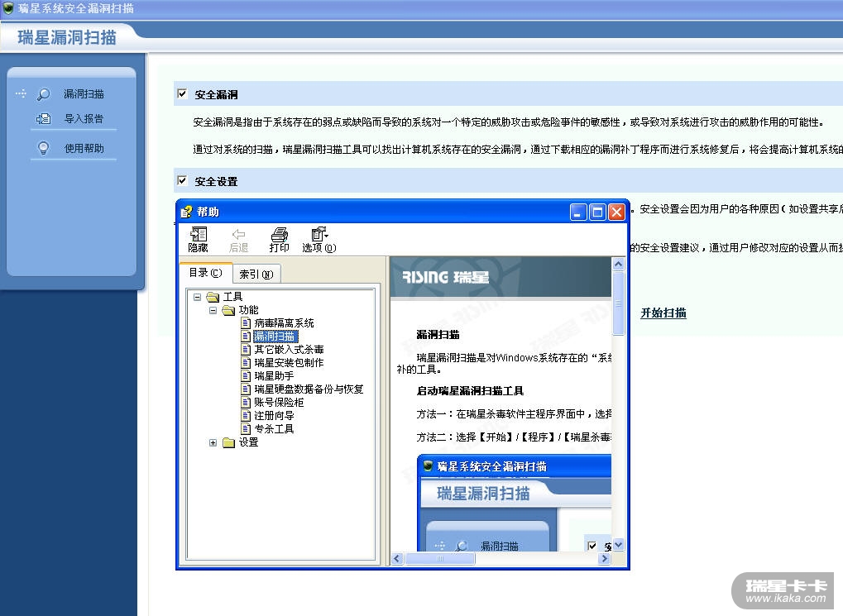Uncheck the 安全漏洞 checkbox
Viewport: 843px width, 616px height.
tap(182, 94)
